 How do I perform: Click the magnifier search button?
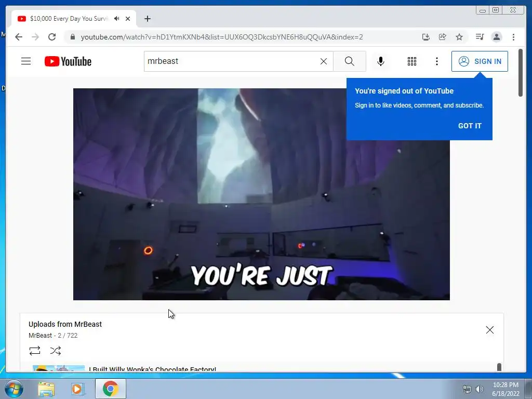(350, 61)
